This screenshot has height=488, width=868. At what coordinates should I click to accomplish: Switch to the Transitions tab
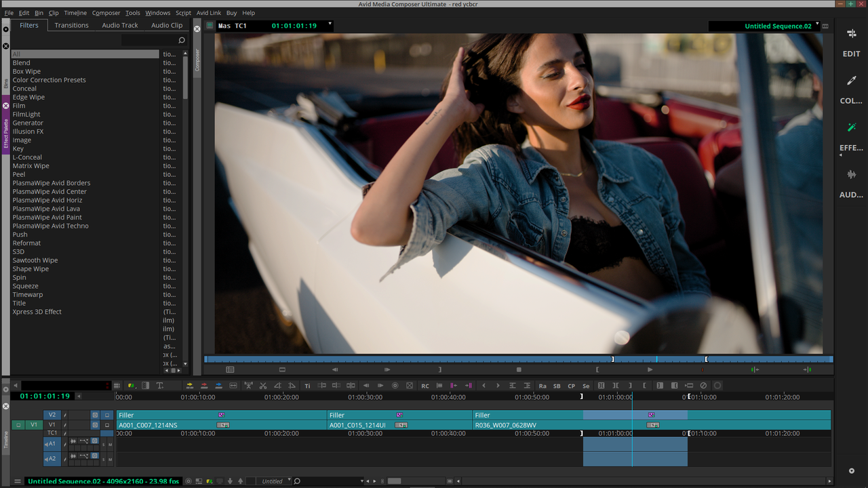tap(71, 25)
